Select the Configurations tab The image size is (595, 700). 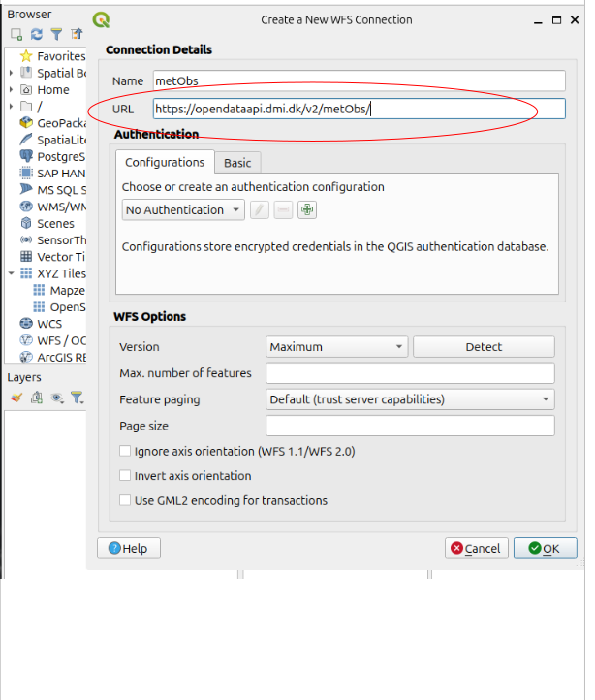(164, 163)
